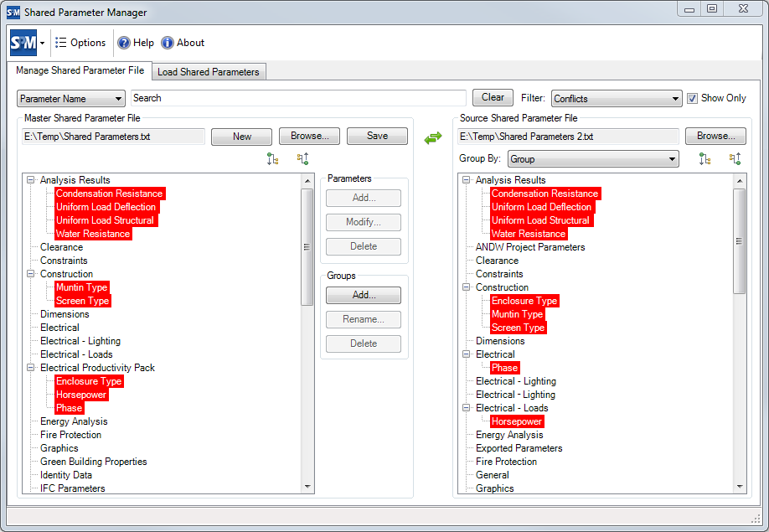
Task: Click the source tree scroll down arrow
Action: pyautogui.click(x=740, y=487)
